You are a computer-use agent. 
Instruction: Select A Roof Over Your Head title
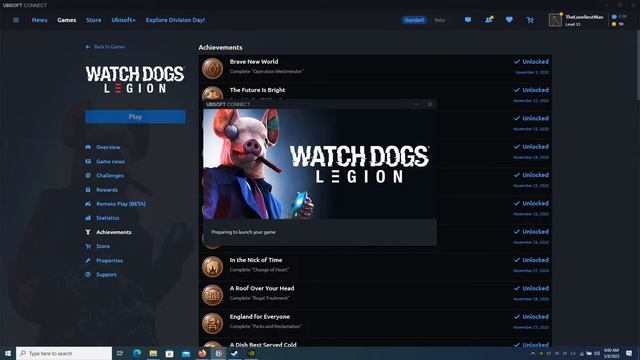[x=262, y=288]
